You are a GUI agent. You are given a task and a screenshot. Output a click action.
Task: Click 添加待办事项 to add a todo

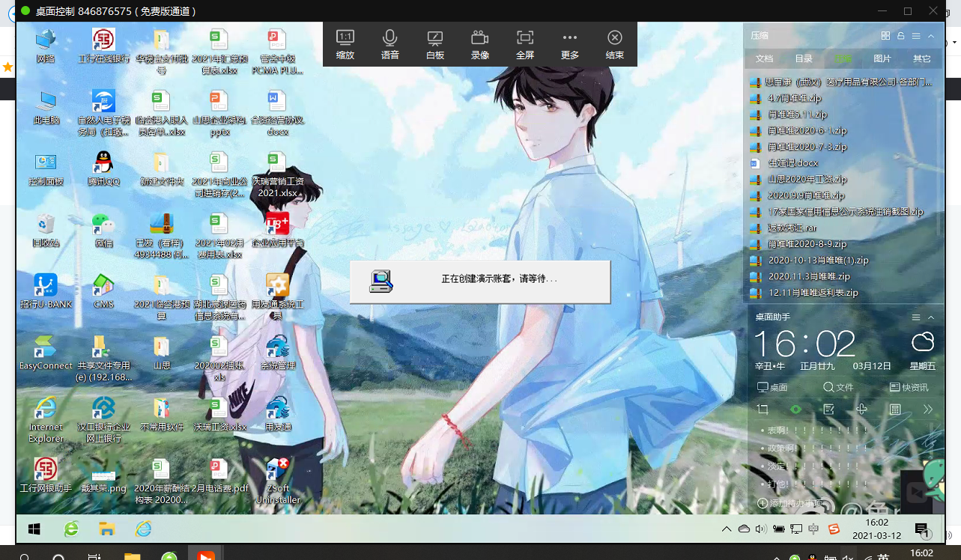pyautogui.click(x=789, y=504)
